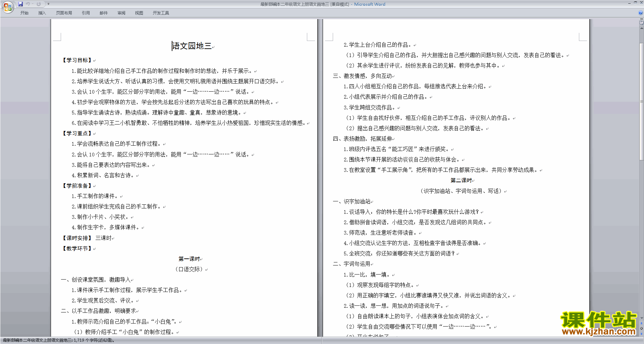Open the 引用 ribbon tab
Screen dimensions: 644x344
click(x=86, y=13)
